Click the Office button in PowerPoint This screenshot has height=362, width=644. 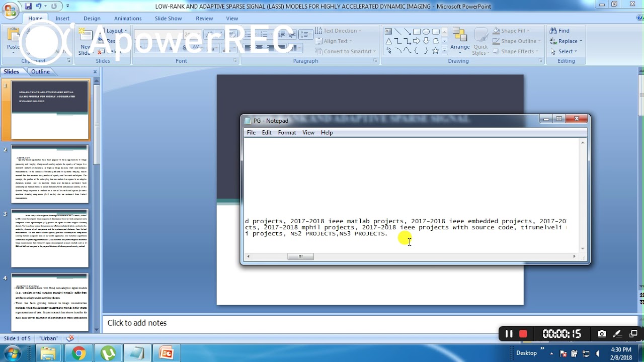pos(10,11)
